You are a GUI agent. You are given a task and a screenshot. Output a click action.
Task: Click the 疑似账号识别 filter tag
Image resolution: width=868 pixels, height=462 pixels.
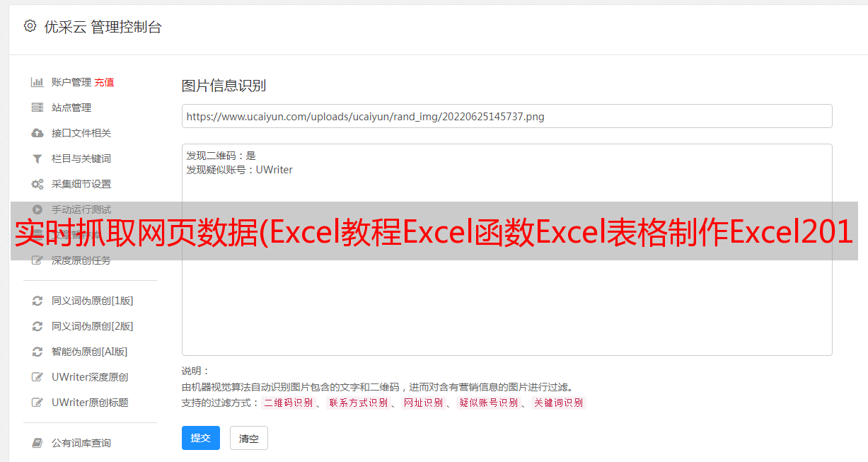(489, 403)
